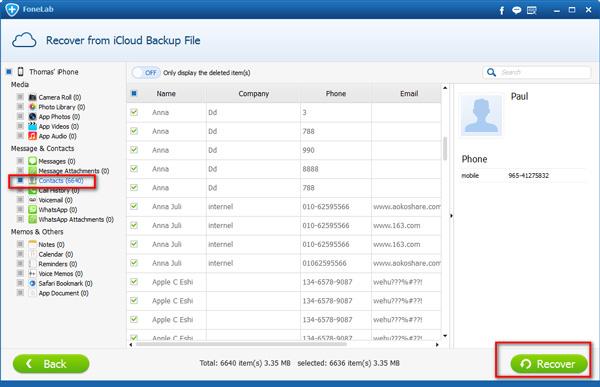Image resolution: width=600 pixels, height=387 pixels.
Task: Uncheck the Contacts (6640) checkbox
Action: pos(20,180)
